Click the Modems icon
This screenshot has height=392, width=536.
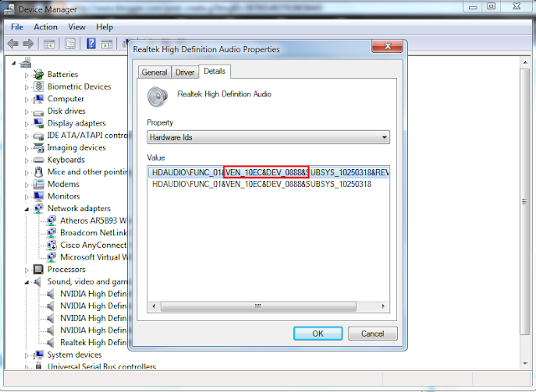pyautogui.click(x=39, y=184)
